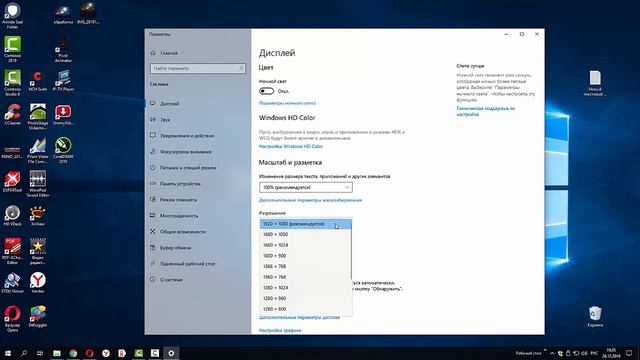Select Pixel Animator desktop icon

[63, 49]
